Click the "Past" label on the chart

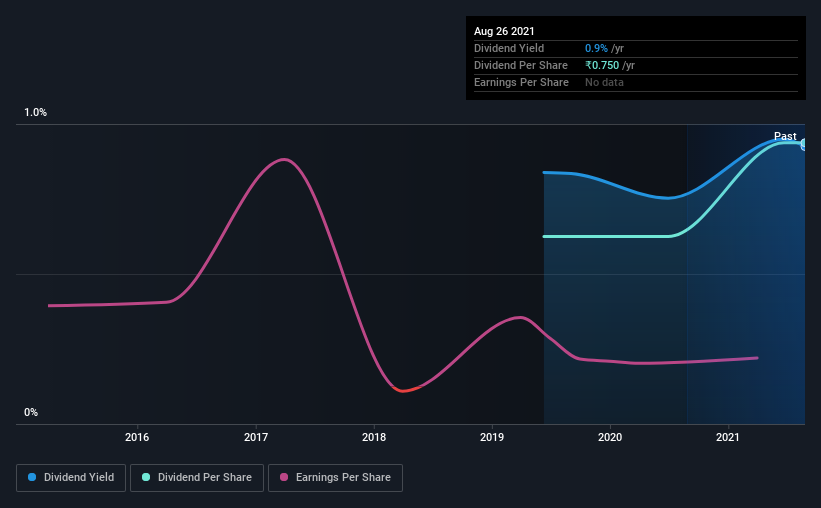click(785, 136)
